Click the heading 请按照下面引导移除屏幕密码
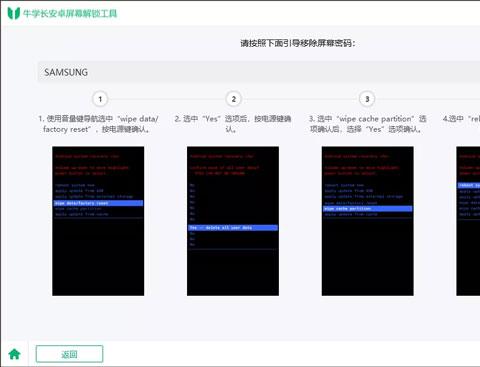Image resolution: width=480 pixels, height=367 pixels. (298, 43)
